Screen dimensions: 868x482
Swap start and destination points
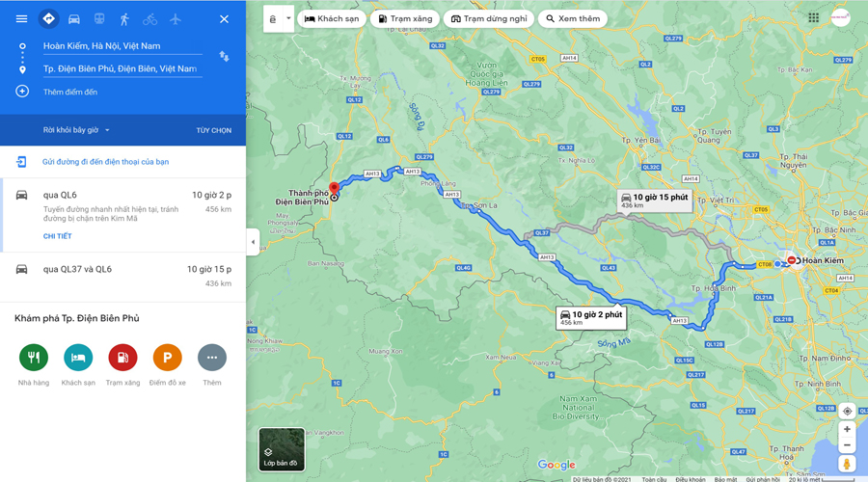click(x=224, y=57)
